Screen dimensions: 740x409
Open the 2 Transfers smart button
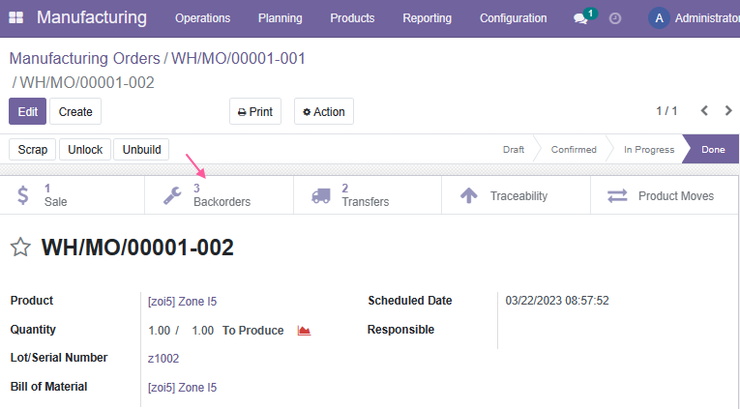(367, 195)
